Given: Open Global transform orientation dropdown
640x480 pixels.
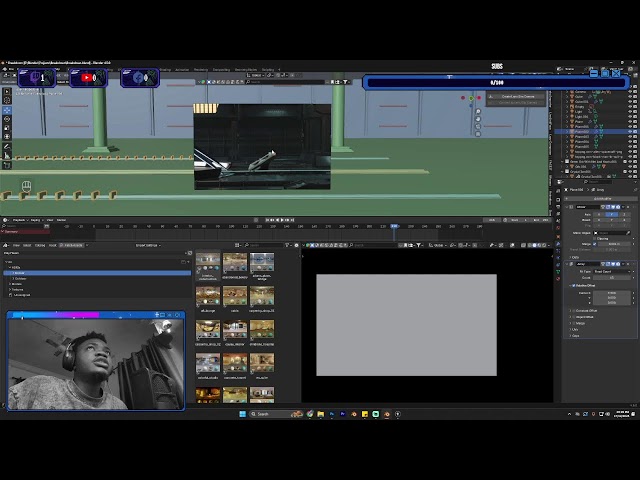Looking at the screenshot, I should (439, 245).
